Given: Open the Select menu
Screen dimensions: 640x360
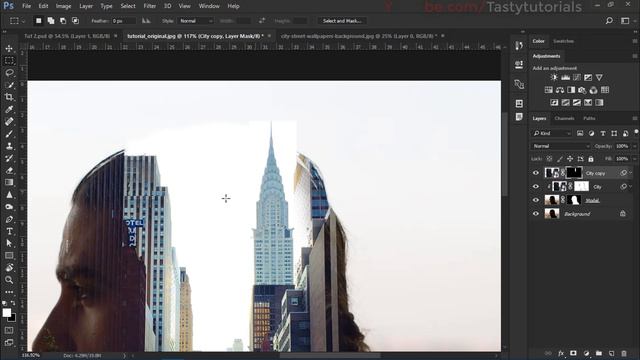Looking at the screenshot, I should point(128,6).
